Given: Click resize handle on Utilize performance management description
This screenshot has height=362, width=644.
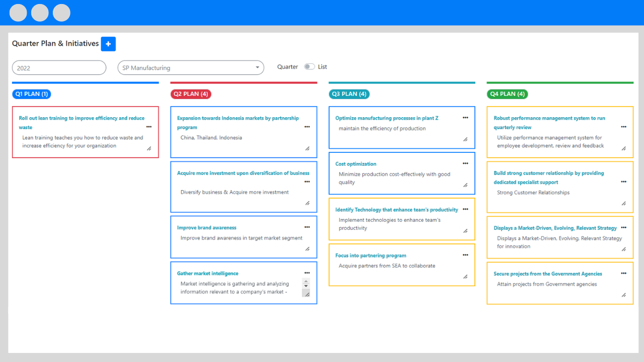Looking at the screenshot, I should 624,149.
